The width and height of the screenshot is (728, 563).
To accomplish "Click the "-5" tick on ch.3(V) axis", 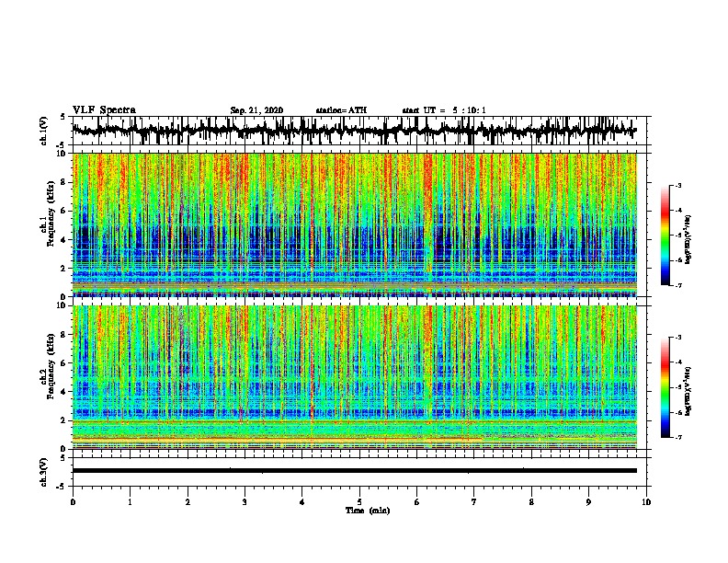I will coord(62,487).
